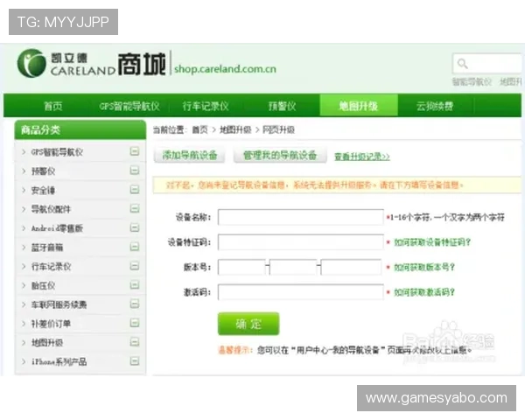Click the header search input box
The height and width of the screenshot is (420, 525).
[487, 63]
